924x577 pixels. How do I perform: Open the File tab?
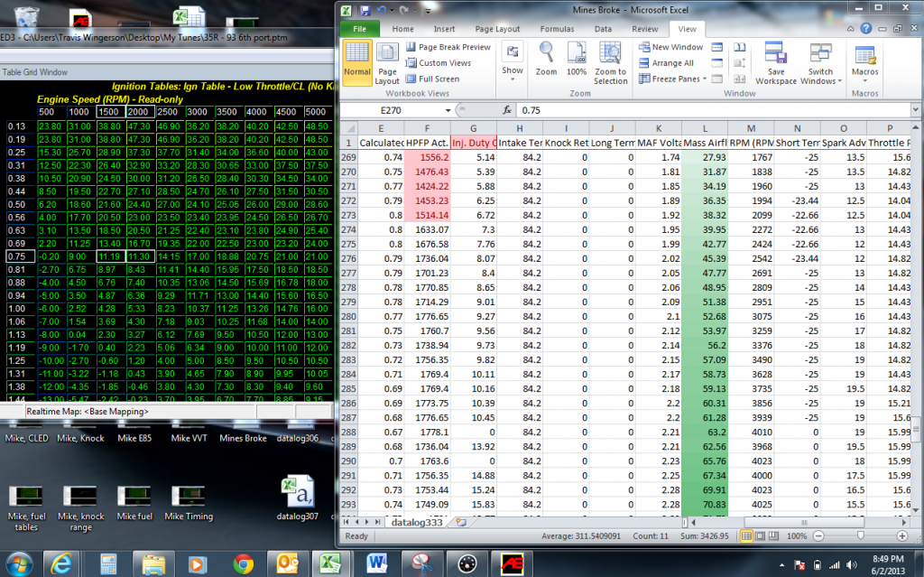[359, 29]
